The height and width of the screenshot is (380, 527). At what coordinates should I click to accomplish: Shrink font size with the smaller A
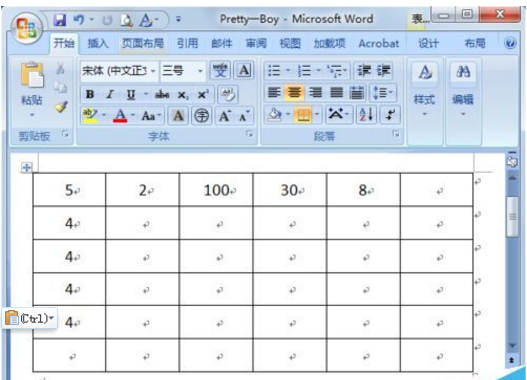(x=244, y=116)
